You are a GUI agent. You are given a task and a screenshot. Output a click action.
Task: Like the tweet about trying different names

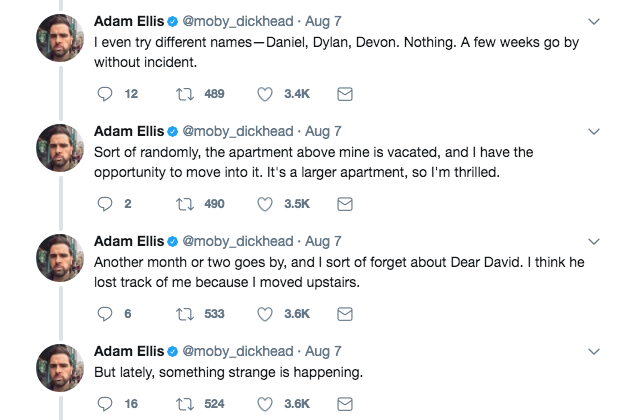266,94
